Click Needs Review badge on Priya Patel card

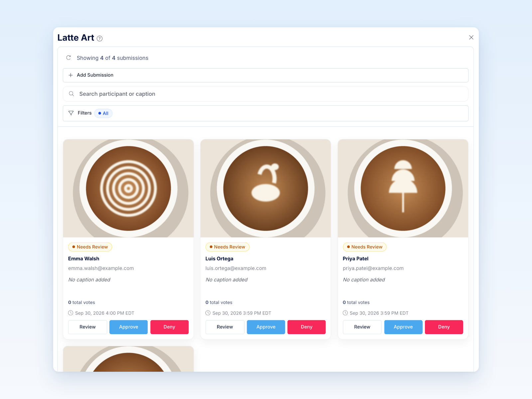365,247
